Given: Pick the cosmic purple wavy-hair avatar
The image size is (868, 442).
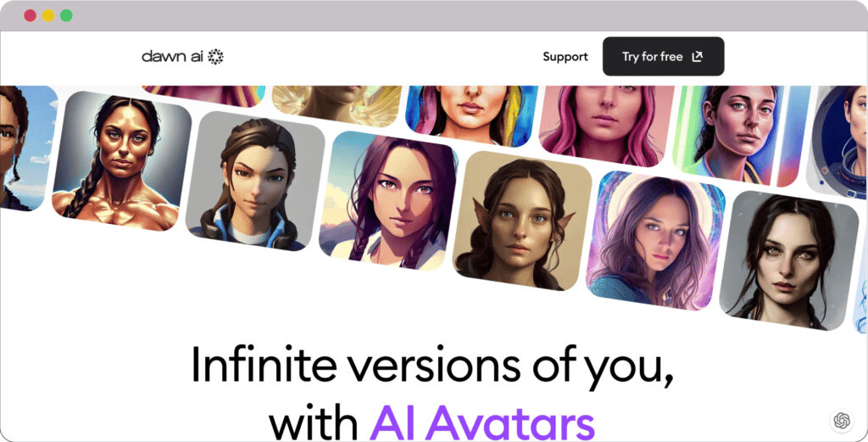Looking at the screenshot, I should pos(655,241).
